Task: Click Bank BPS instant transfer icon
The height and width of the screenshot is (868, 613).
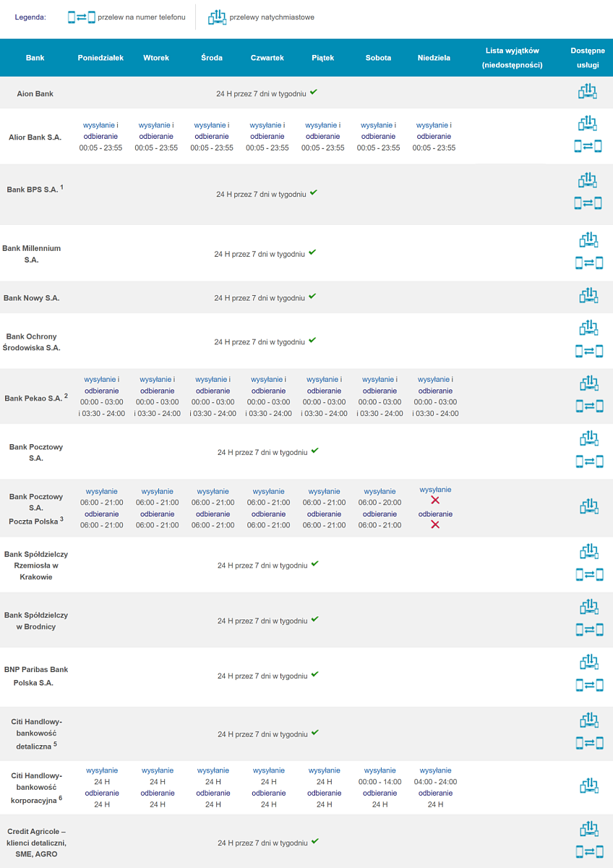Action: [588, 179]
